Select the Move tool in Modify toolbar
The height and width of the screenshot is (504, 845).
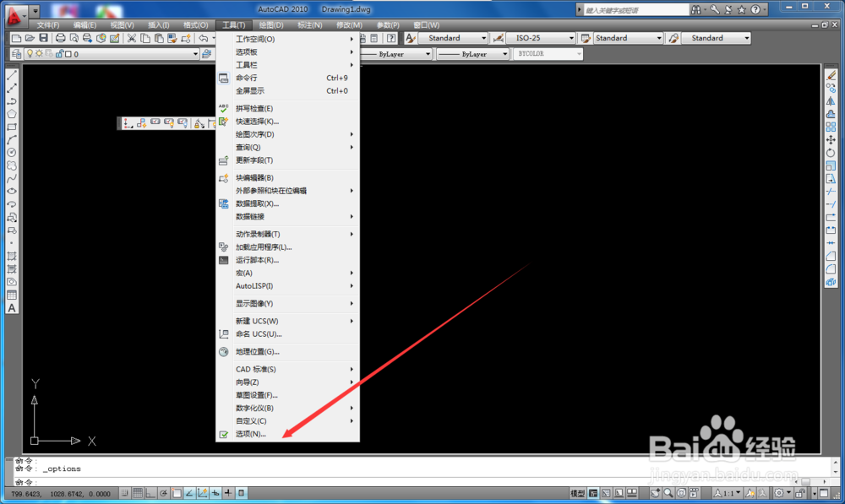[x=831, y=140]
